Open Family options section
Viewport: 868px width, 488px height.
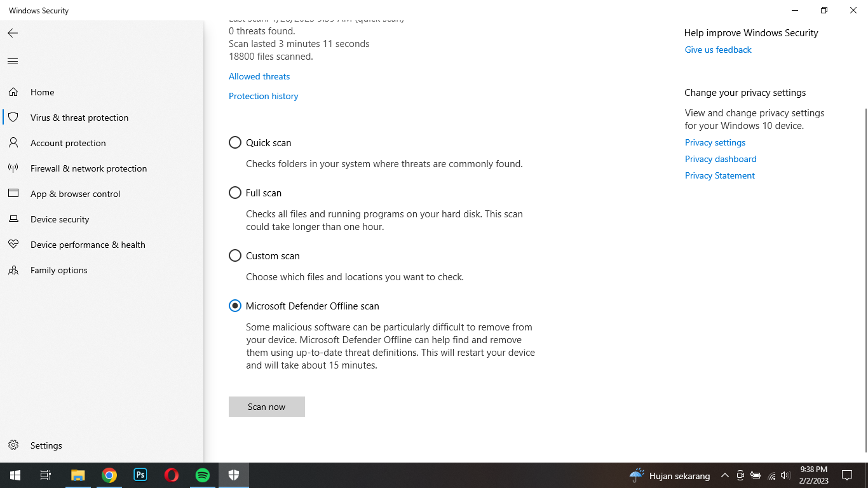tap(59, 270)
